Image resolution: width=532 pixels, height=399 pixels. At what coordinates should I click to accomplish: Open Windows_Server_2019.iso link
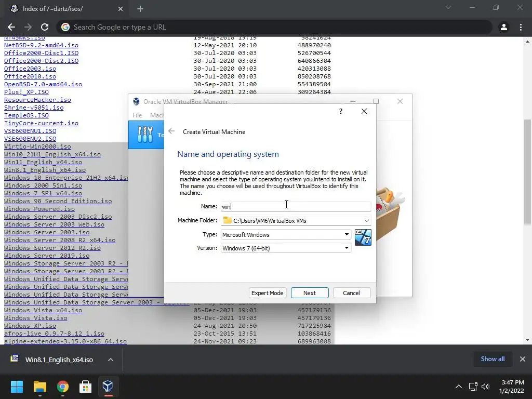pos(46,256)
